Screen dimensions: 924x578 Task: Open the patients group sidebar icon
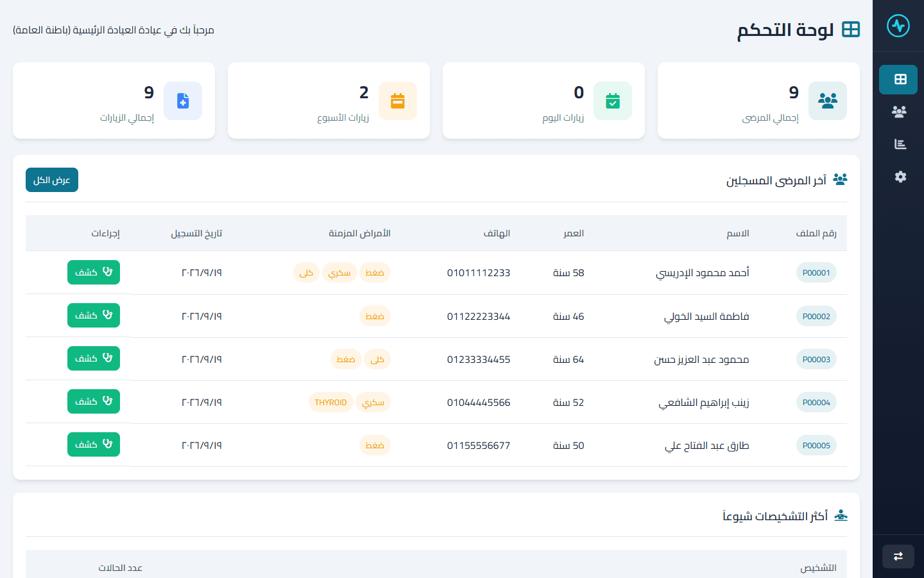pyautogui.click(x=898, y=112)
